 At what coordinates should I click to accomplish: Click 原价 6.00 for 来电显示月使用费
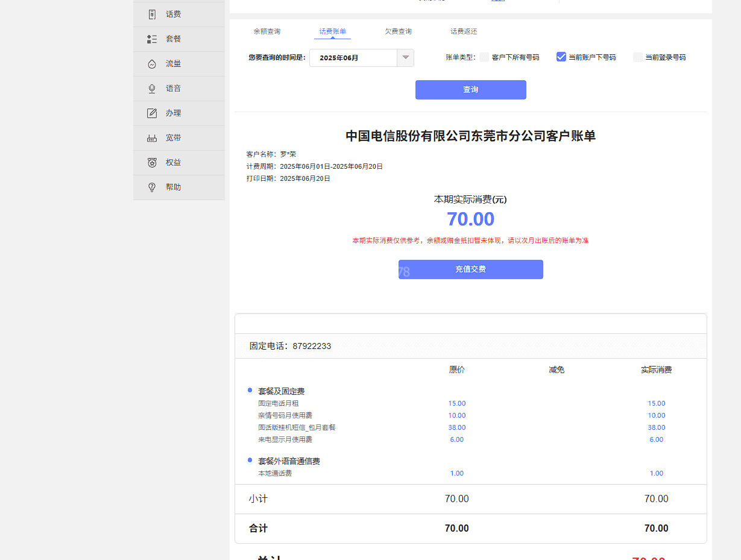pyautogui.click(x=457, y=439)
